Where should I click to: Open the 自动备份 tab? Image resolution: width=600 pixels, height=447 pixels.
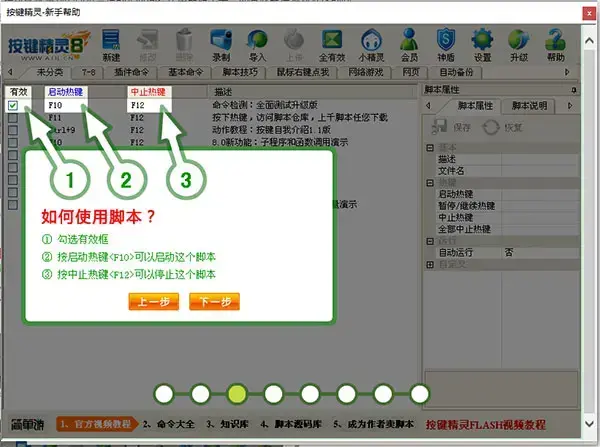[456, 72]
